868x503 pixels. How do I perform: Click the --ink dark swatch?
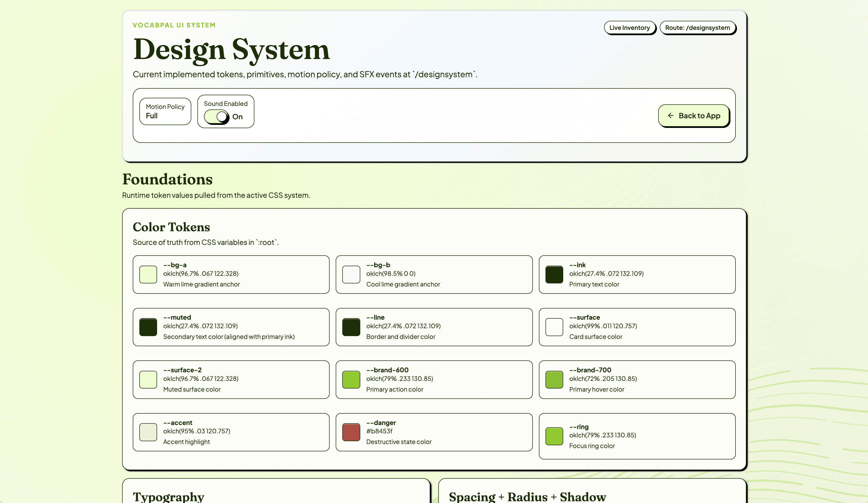tap(554, 274)
